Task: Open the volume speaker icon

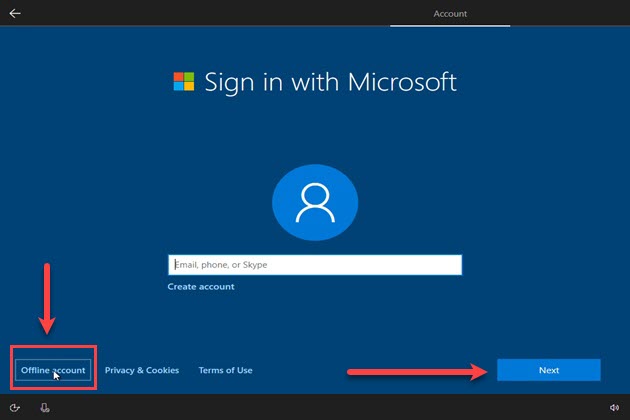Action: point(614,408)
